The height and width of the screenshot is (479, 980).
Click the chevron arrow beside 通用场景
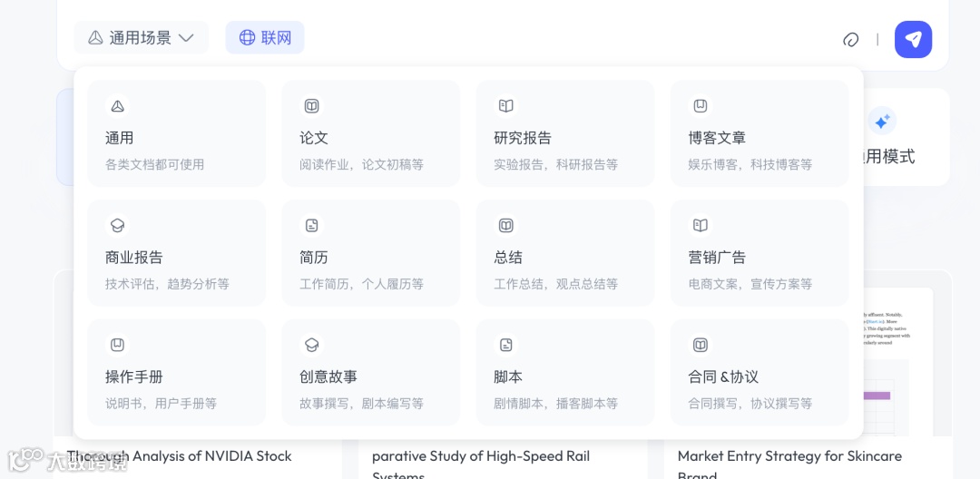(186, 38)
